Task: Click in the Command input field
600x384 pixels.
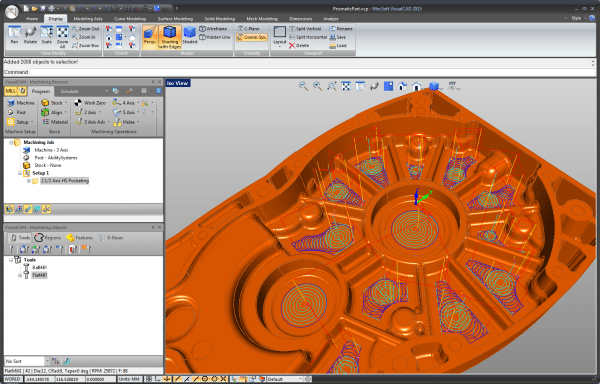Action: [310, 72]
